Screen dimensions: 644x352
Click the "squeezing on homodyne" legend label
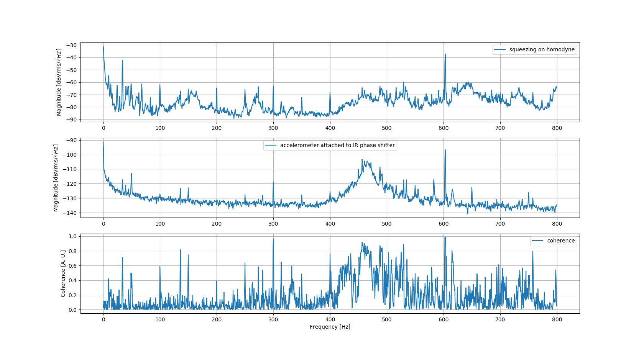[542, 49]
